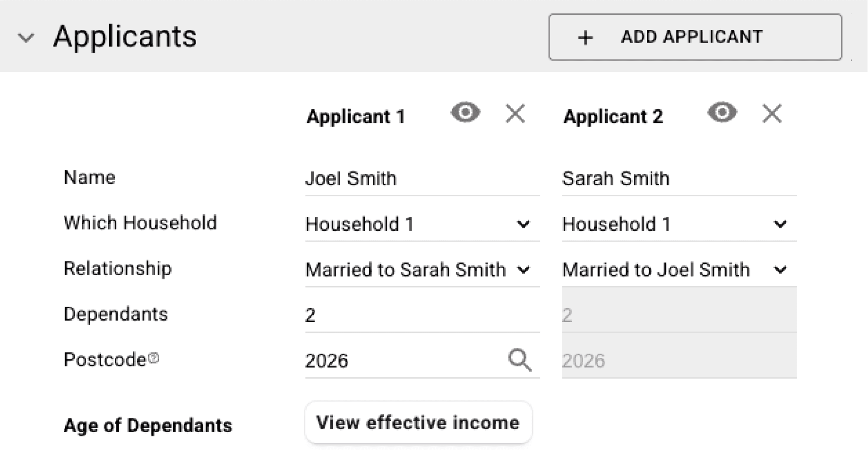The height and width of the screenshot is (469, 868).
Task: Toggle visibility eye for Applicant 2
Action: pos(722,113)
